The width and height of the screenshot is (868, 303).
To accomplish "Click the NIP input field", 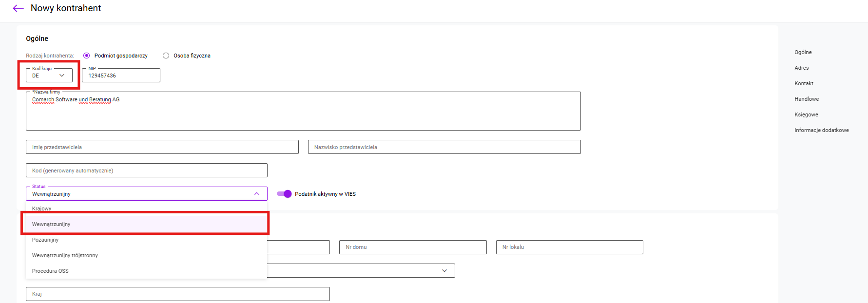I will [x=121, y=76].
